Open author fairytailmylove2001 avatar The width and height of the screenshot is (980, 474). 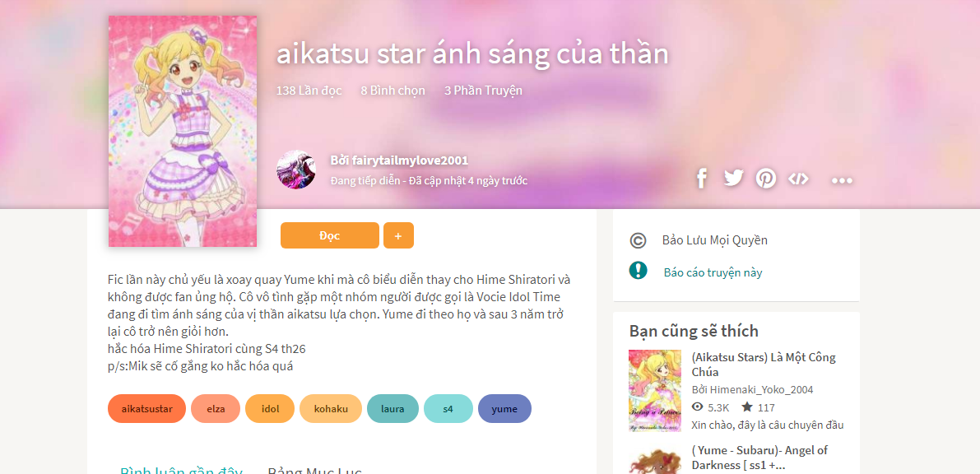point(295,170)
